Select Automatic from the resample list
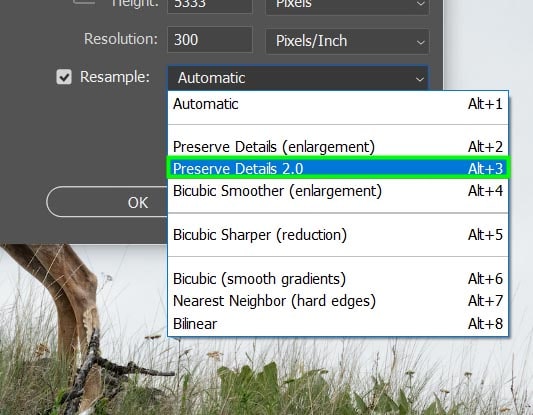This screenshot has width=533, height=415. (x=338, y=104)
